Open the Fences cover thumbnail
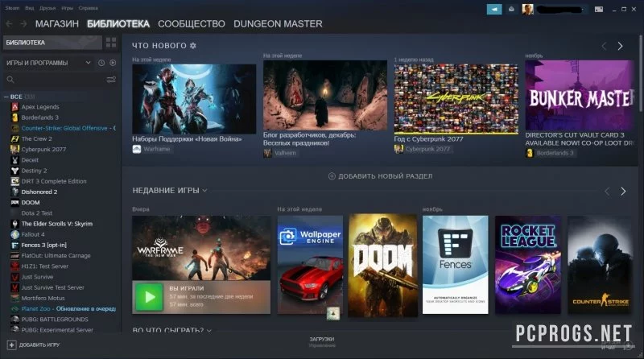 (x=455, y=265)
